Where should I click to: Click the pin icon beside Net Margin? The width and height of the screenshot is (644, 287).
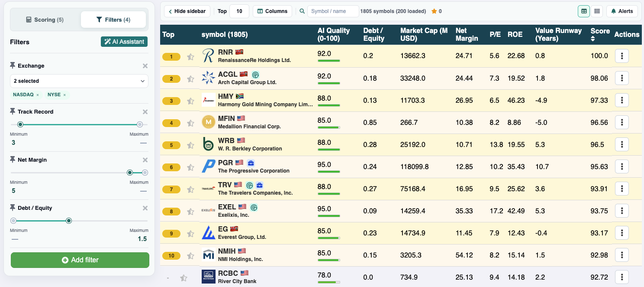coord(13,160)
